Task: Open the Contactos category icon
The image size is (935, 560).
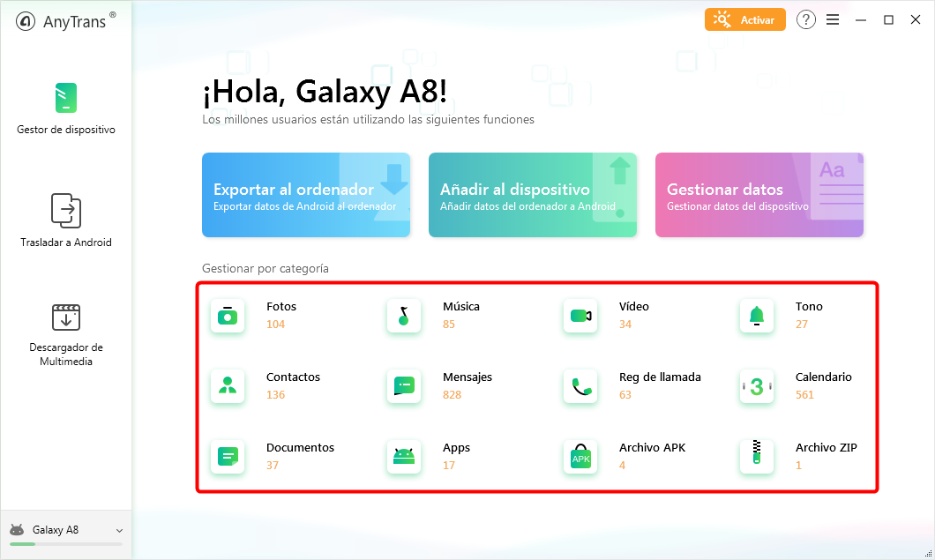Action: 228,386
